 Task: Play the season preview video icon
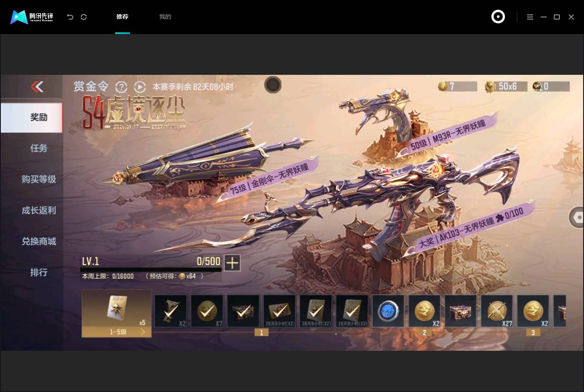(x=140, y=87)
